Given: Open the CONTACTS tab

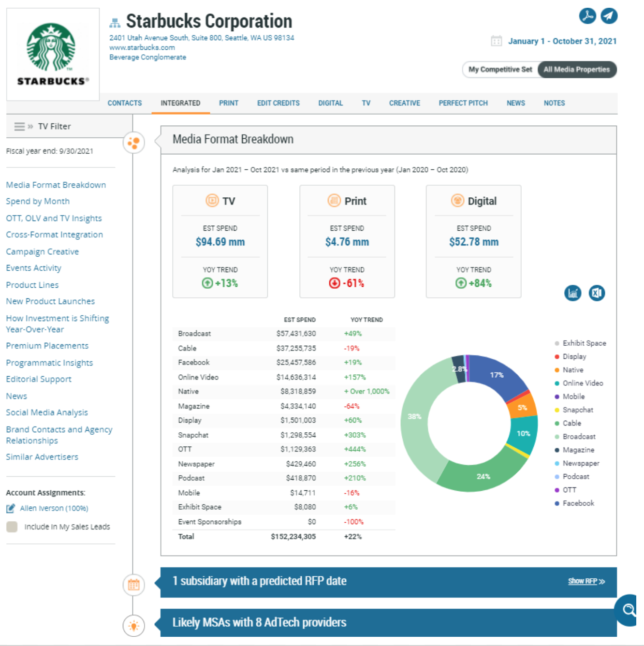Looking at the screenshot, I should pos(125,103).
